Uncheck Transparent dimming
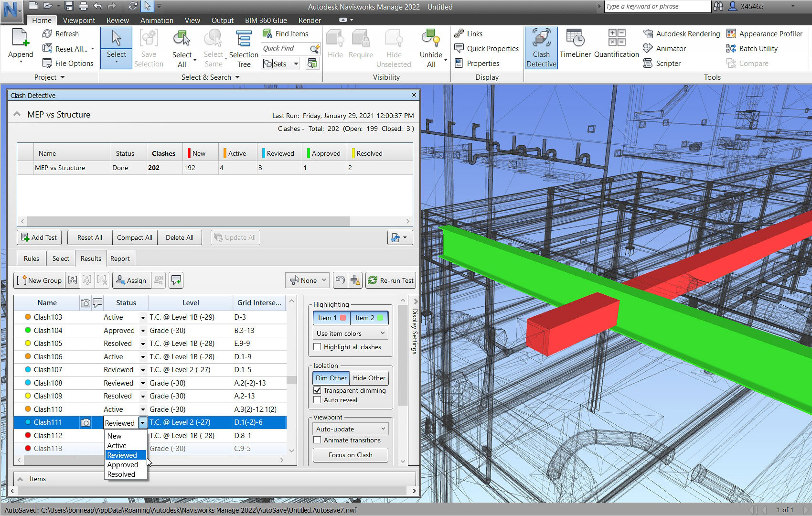 (317, 390)
